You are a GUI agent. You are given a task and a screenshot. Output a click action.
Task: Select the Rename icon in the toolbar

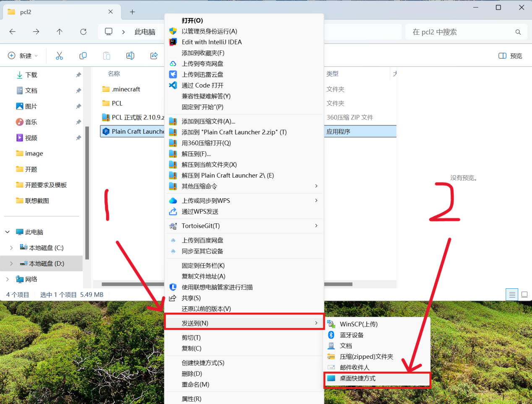point(130,55)
